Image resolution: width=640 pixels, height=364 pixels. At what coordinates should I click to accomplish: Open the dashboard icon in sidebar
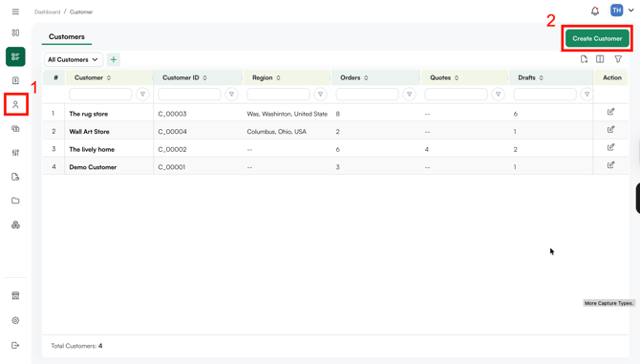pos(15,32)
